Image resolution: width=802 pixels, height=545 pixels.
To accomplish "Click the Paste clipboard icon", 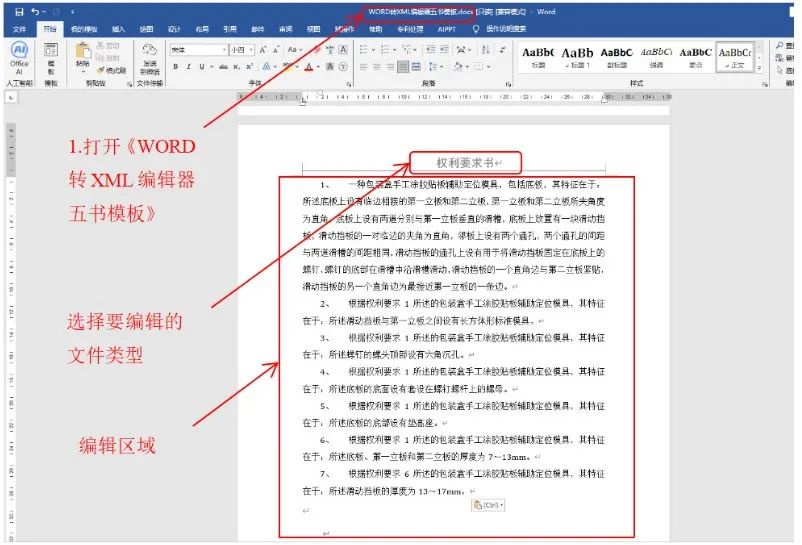I will click(83, 51).
